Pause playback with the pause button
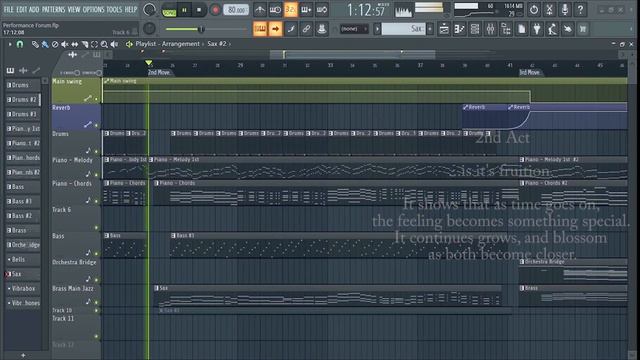The width and height of the screenshot is (640, 360). (x=184, y=10)
